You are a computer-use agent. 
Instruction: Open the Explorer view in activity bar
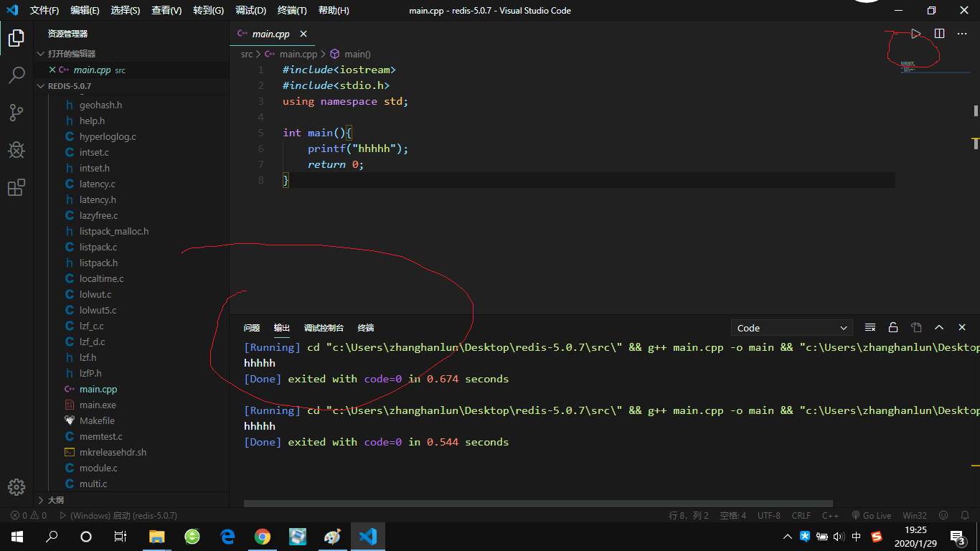(17, 39)
